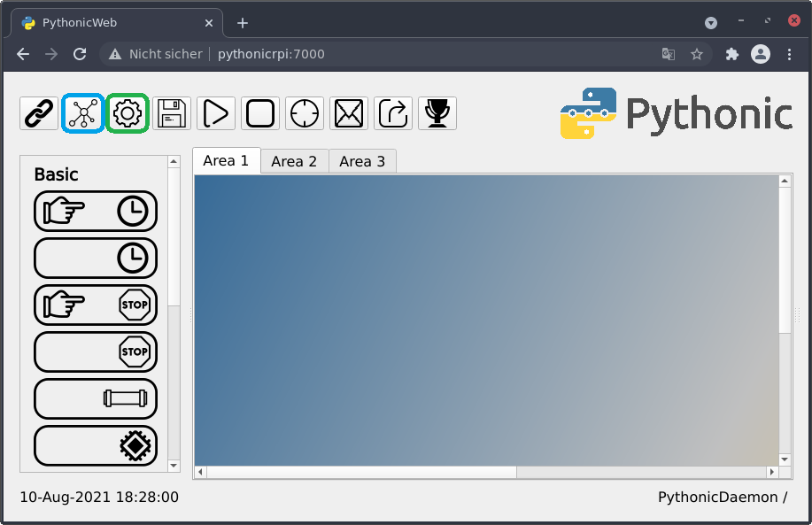The height and width of the screenshot is (525, 812).
Task: Click the share export arrow icon
Action: tap(392, 113)
